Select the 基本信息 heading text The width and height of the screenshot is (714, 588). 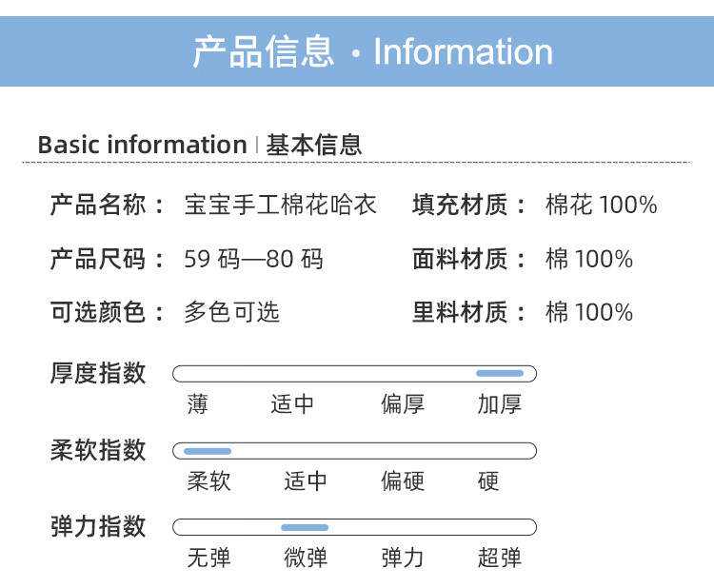[x=314, y=146]
